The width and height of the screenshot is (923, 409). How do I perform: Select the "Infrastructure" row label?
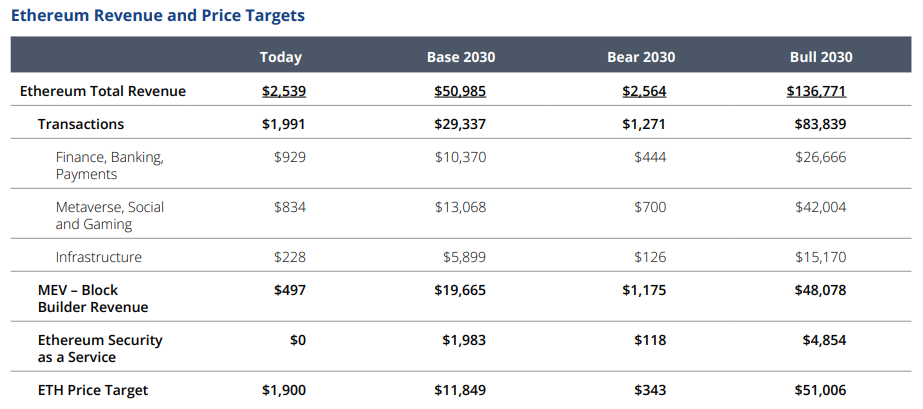tap(98, 257)
